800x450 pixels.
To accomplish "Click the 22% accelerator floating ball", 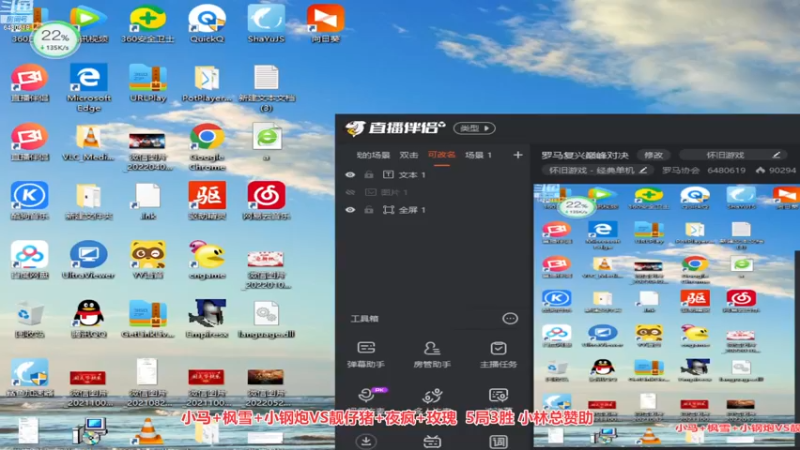I will (x=55, y=39).
